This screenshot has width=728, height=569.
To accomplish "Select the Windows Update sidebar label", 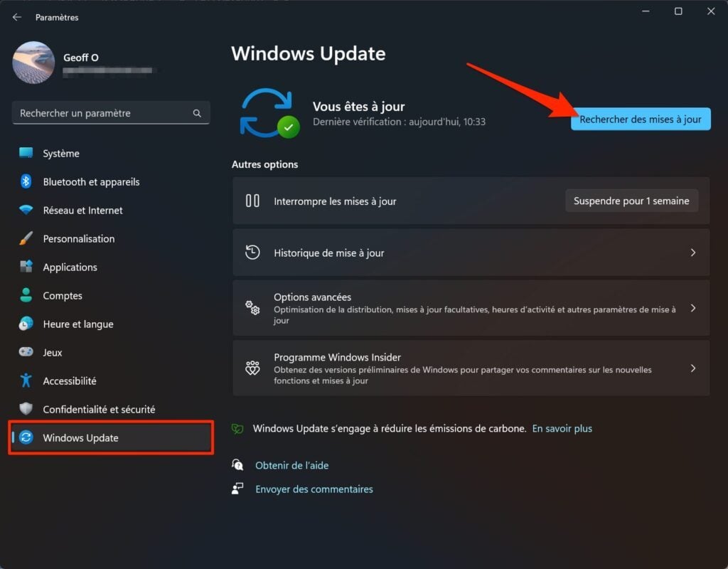I will tap(81, 437).
